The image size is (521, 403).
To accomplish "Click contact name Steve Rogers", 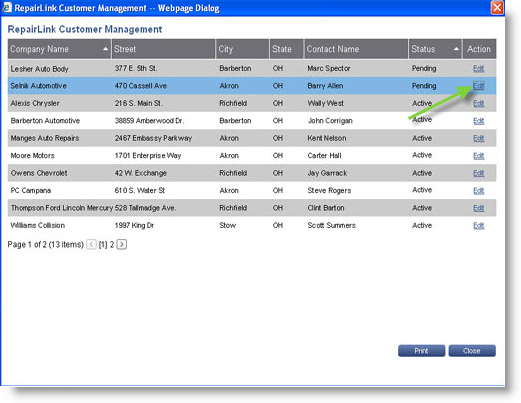I will (329, 191).
